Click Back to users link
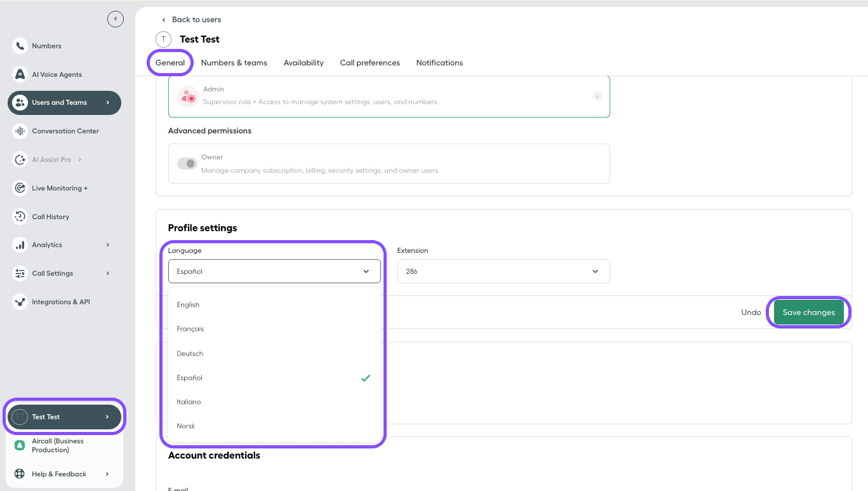 [196, 19]
